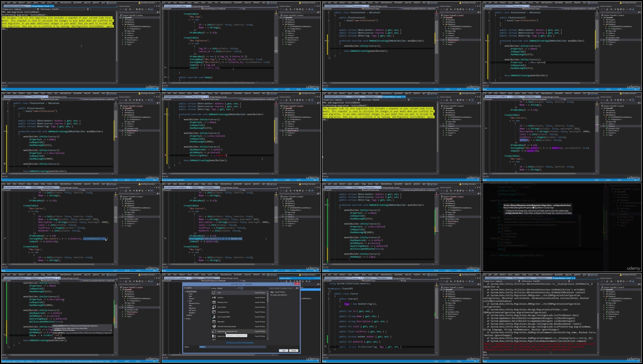Open Package Manager settings gear in stack-trace frame
This screenshot has height=364, width=643.
pos(519,281)
